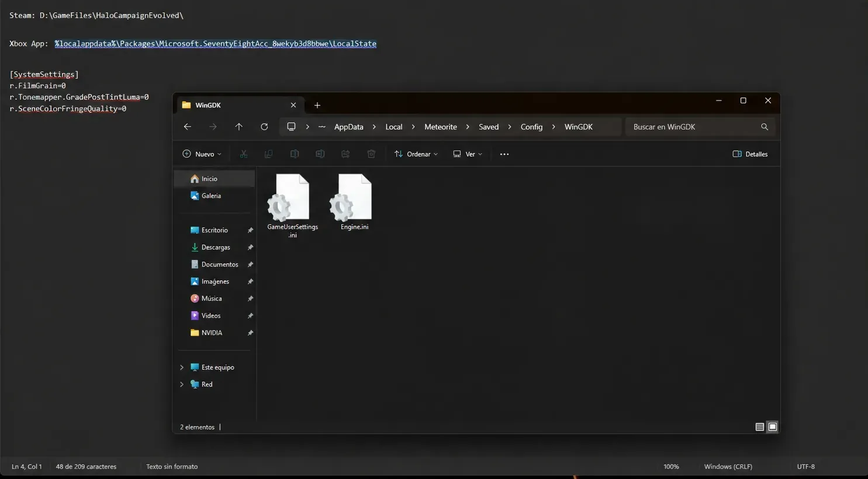Expand the chevron after Config breadcrumb
Screen dimensions: 868x479
(553, 127)
